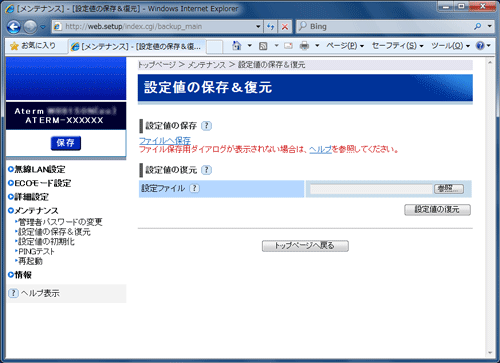Click the RSS feeds icon
The image size is (500, 363).
pos(263,46)
